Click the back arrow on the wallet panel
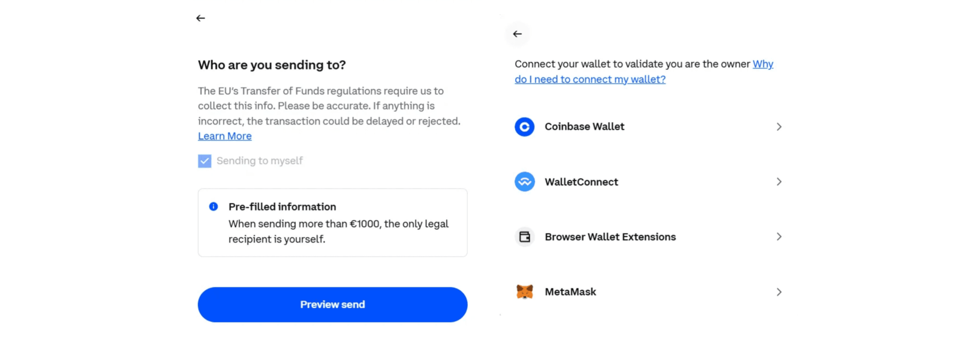 (x=517, y=34)
